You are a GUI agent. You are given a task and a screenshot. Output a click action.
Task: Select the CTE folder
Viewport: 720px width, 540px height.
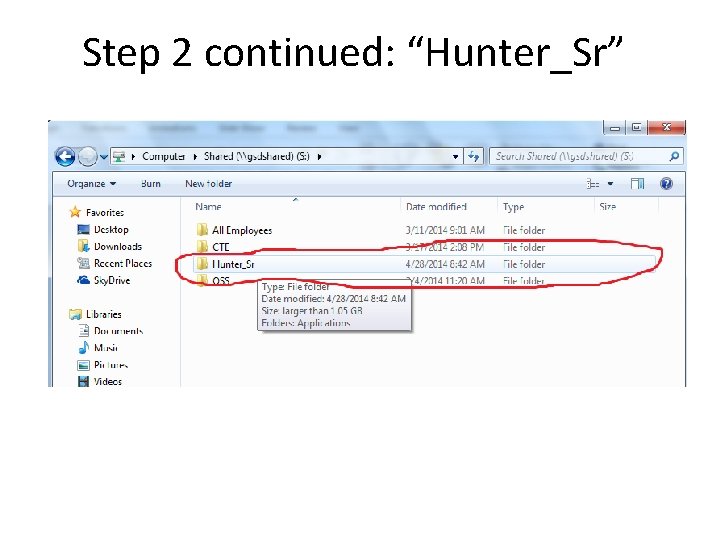(220, 247)
